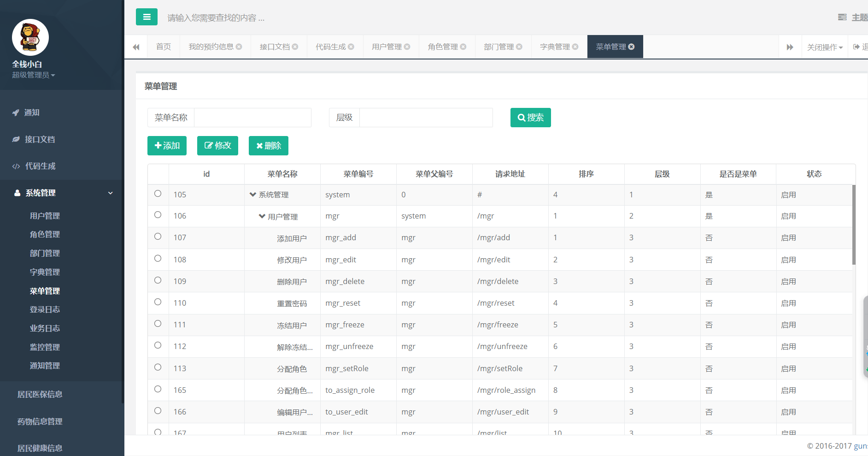Viewport: 868px width, 456px height.
Task: Select radio button for row id 105
Action: click(x=158, y=194)
